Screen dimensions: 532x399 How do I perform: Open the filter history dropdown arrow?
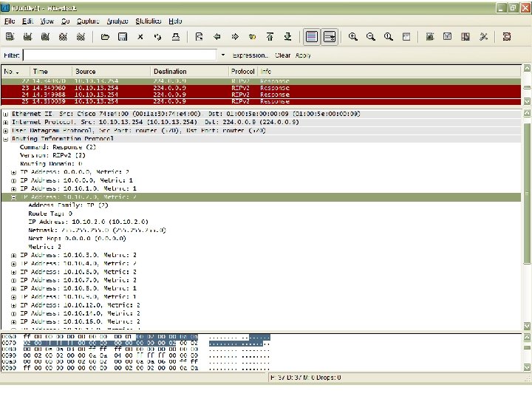223,55
